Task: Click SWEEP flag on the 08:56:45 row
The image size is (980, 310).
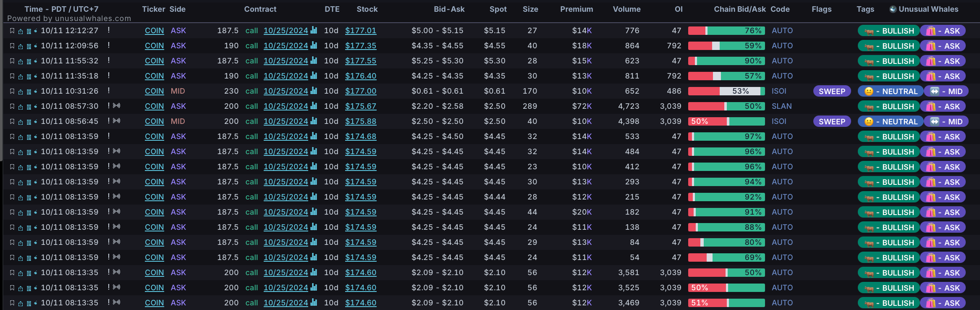Action: (832, 121)
